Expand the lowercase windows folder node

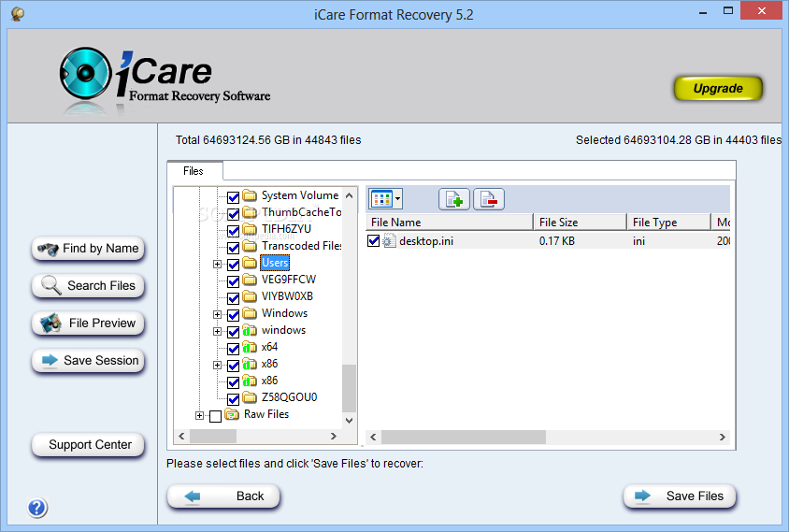pos(217,331)
